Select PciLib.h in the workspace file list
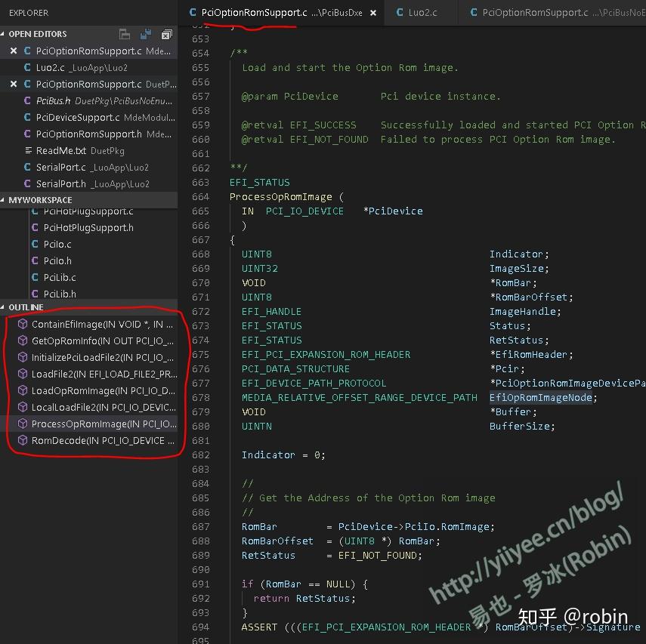This screenshot has height=644, width=646. coord(60,294)
